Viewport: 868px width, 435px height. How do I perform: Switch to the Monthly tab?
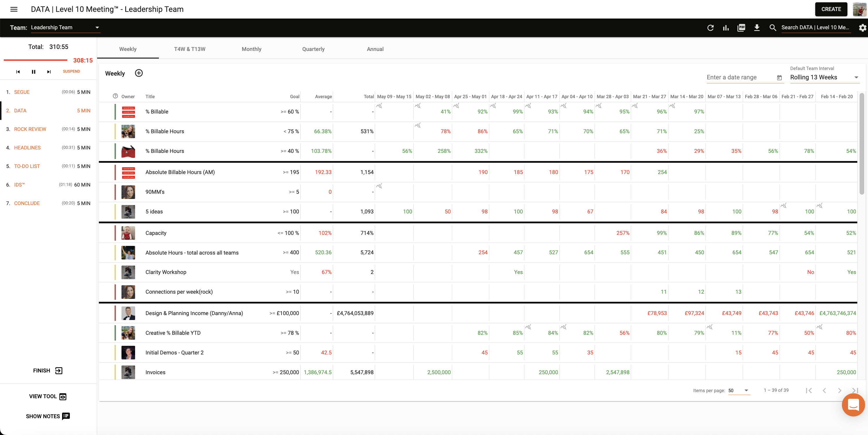(x=251, y=49)
